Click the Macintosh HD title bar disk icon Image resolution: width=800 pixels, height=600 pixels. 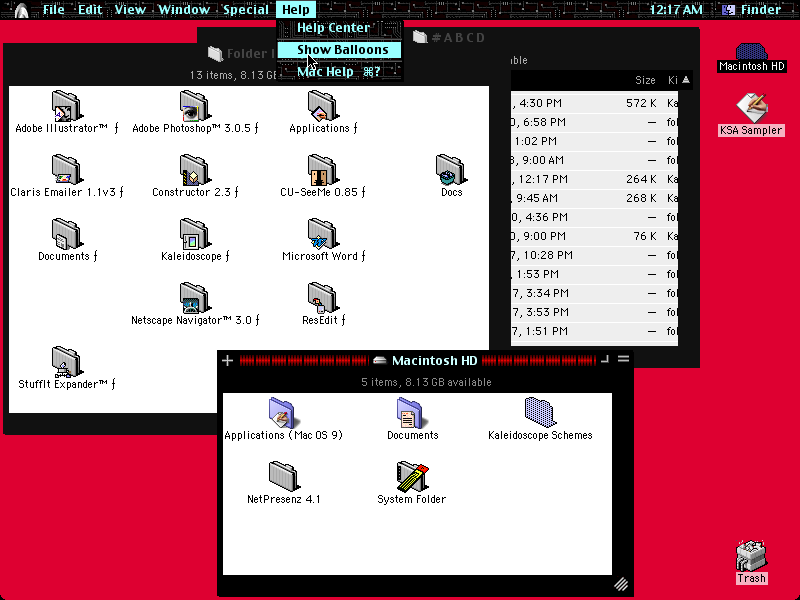[379, 360]
